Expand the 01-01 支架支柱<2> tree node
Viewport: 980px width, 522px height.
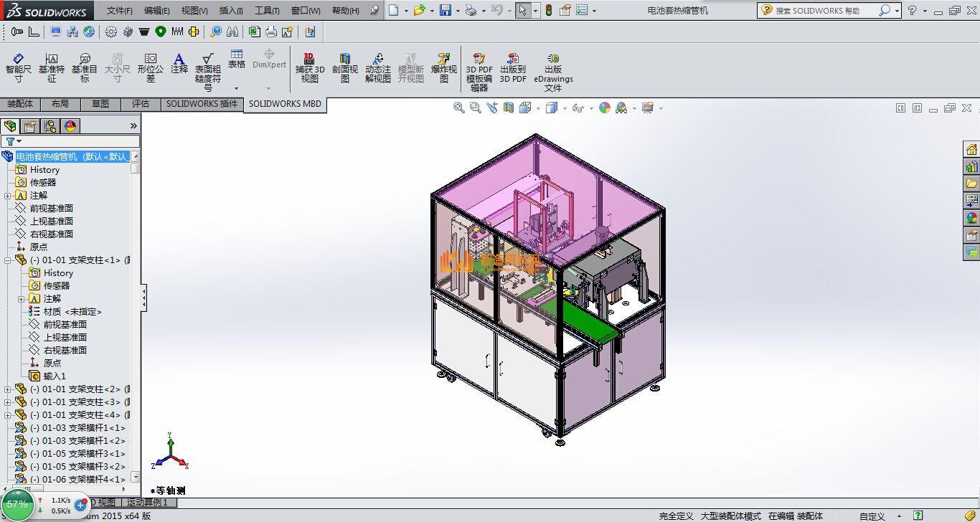[x=8, y=389]
